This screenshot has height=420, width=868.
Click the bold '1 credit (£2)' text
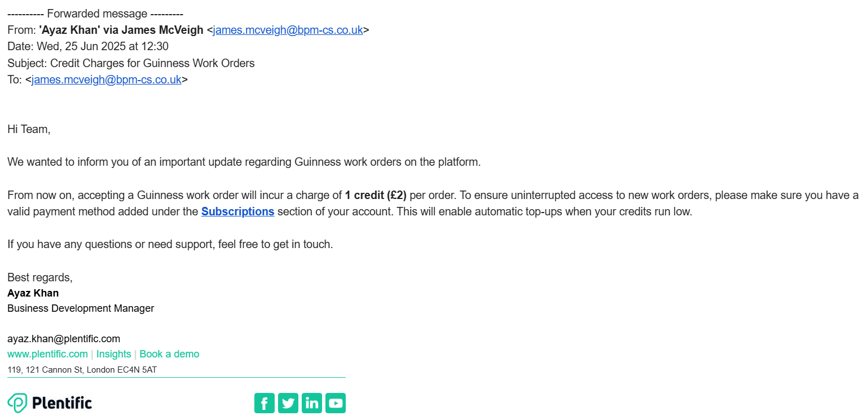pyautogui.click(x=376, y=195)
